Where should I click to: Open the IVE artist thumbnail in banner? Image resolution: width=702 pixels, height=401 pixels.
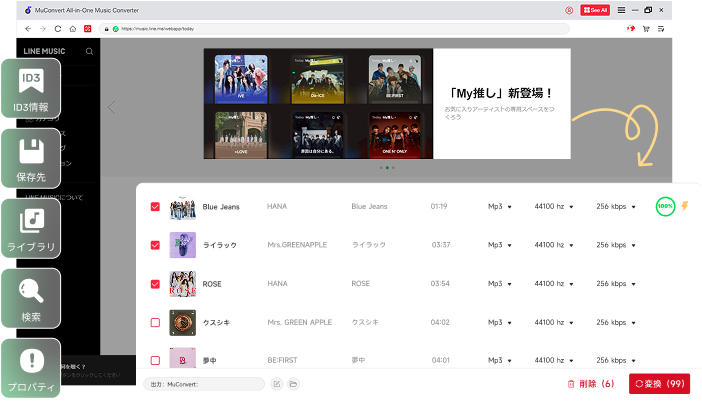(x=241, y=79)
